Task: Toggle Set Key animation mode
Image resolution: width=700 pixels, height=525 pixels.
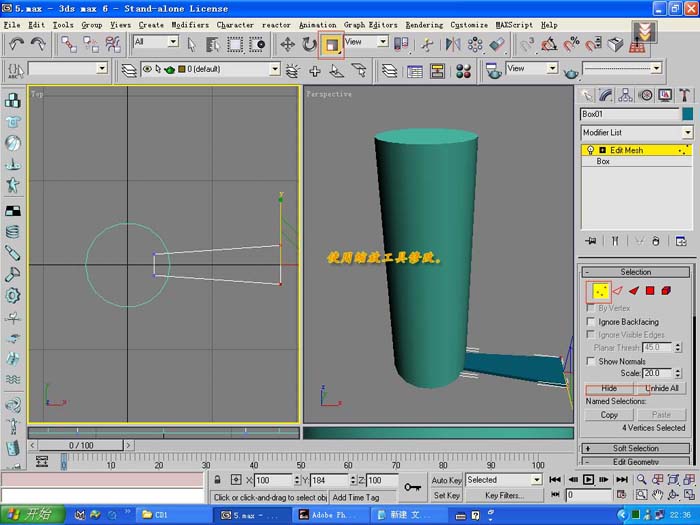Action: 446,495
